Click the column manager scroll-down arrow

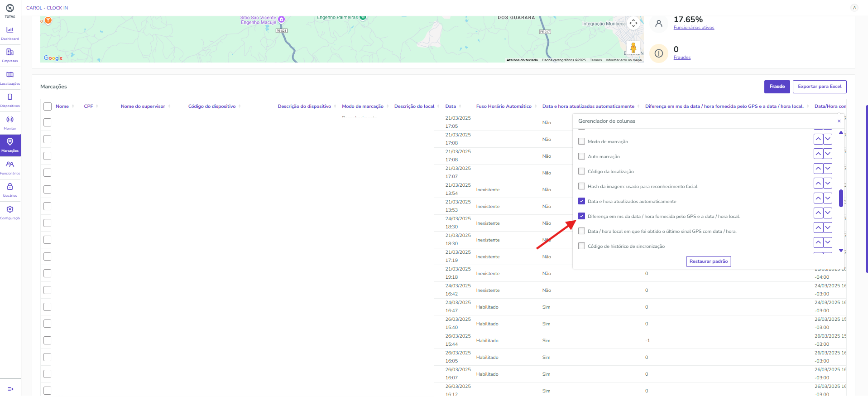841,250
